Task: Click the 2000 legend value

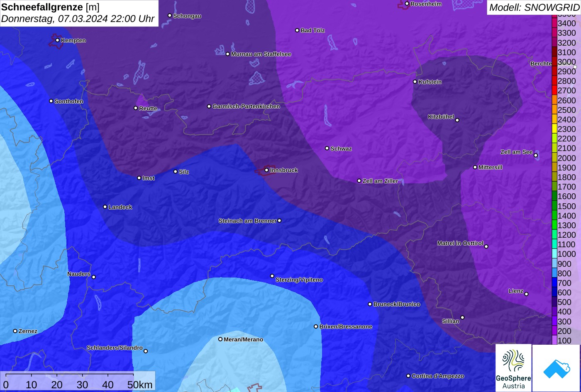Action: pos(566,158)
